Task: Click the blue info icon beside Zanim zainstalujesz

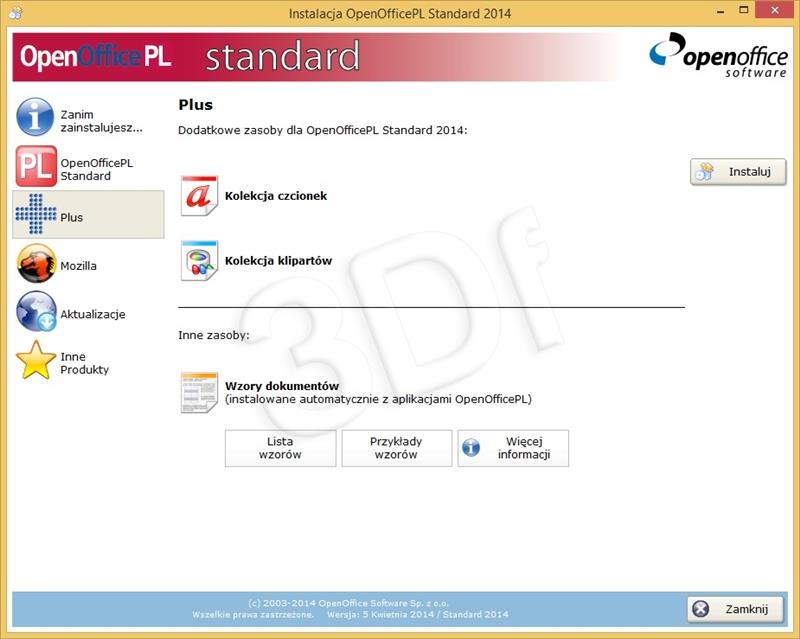Action: pyautogui.click(x=35, y=117)
